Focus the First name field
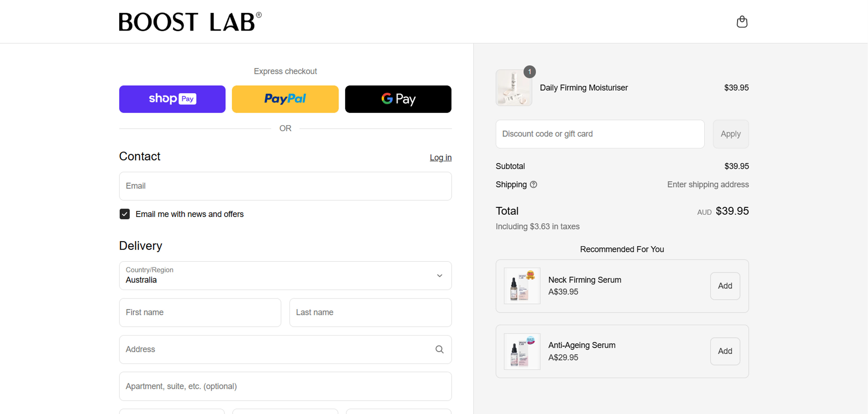This screenshot has height=414, width=868. 200,312
